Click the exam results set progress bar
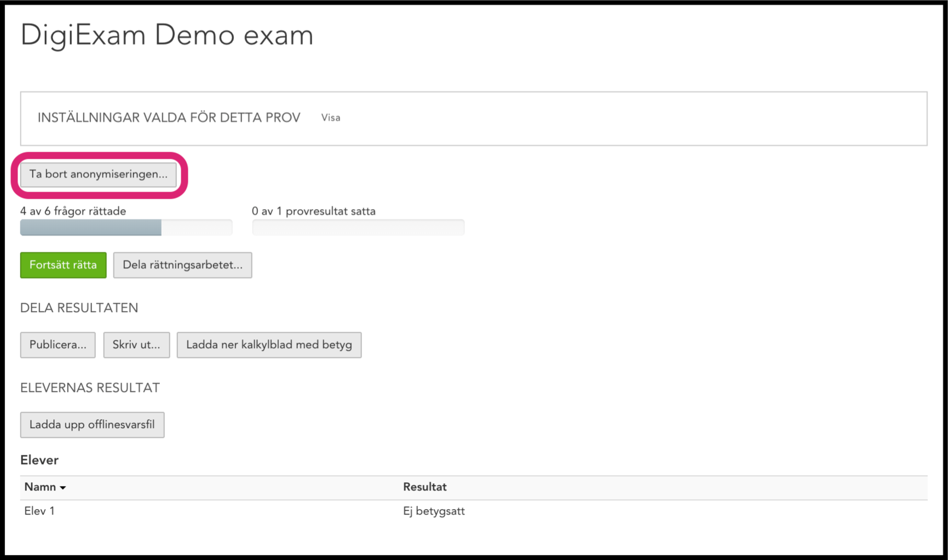This screenshot has height=560, width=948. [358, 228]
